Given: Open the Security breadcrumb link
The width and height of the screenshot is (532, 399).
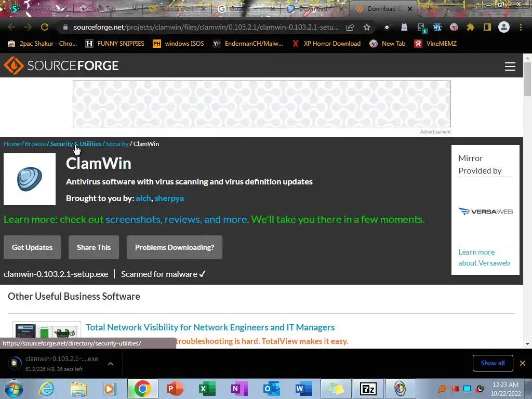Looking at the screenshot, I should [117, 144].
